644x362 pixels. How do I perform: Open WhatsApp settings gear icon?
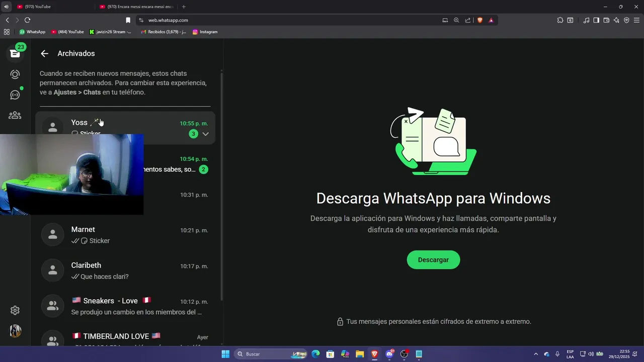coord(15,310)
